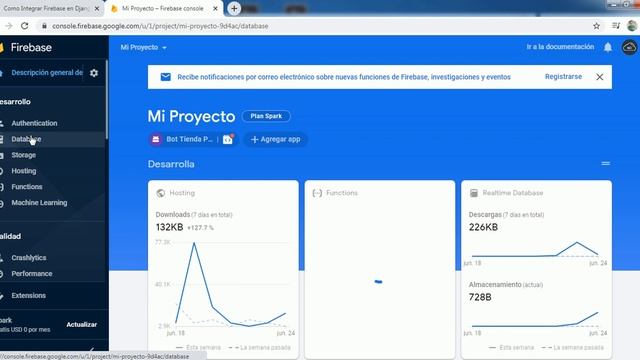Click the Hosting card globe icon
The width and height of the screenshot is (640, 360).
click(160, 193)
